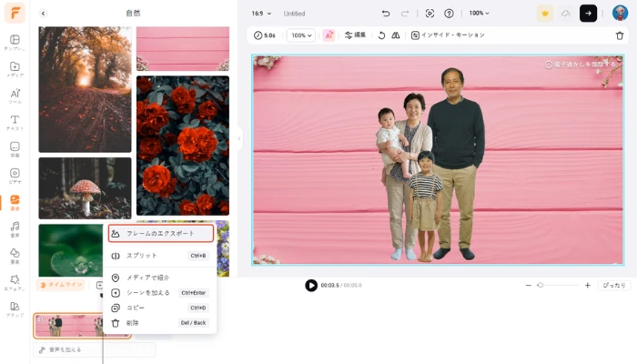
Task: Open the Video sidebar panel
Action: point(15,176)
